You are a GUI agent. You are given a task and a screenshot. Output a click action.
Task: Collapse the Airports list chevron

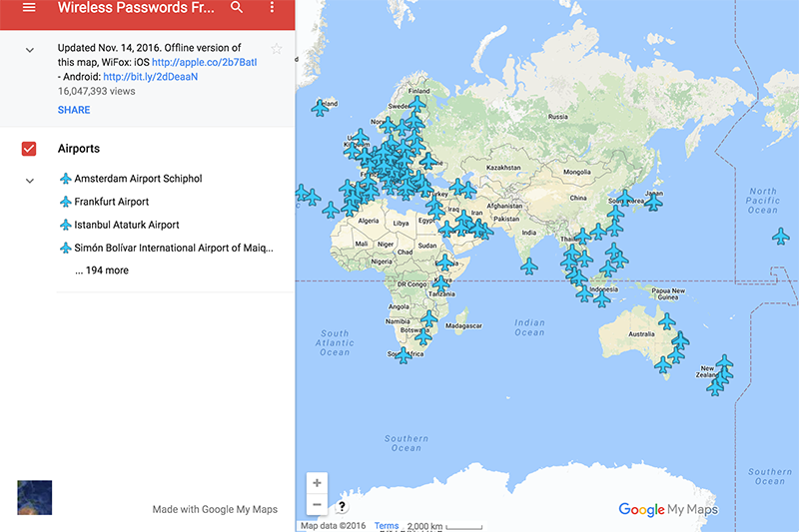point(29,181)
